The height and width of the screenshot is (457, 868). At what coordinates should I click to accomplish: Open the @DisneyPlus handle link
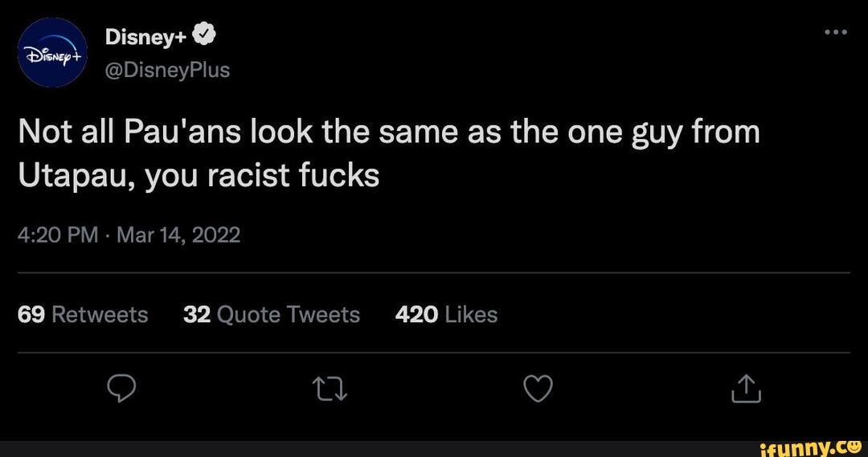pos(166,71)
